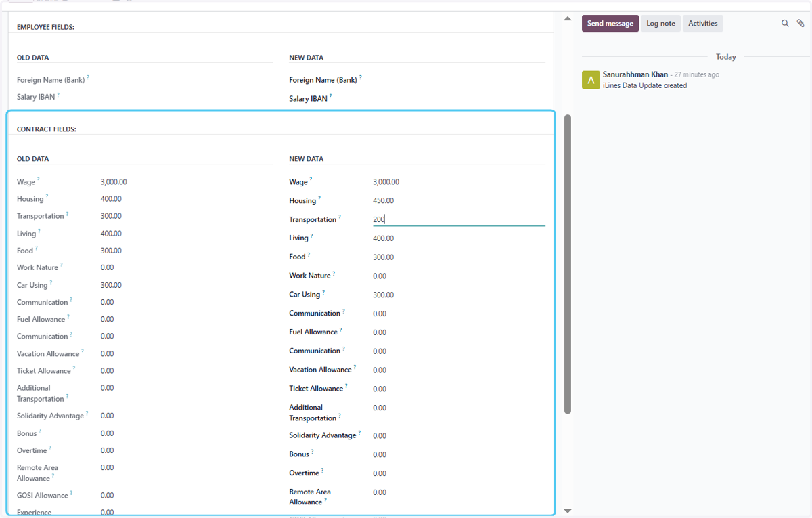Open the Log note composer
This screenshot has height=518, width=812.
click(x=660, y=24)
